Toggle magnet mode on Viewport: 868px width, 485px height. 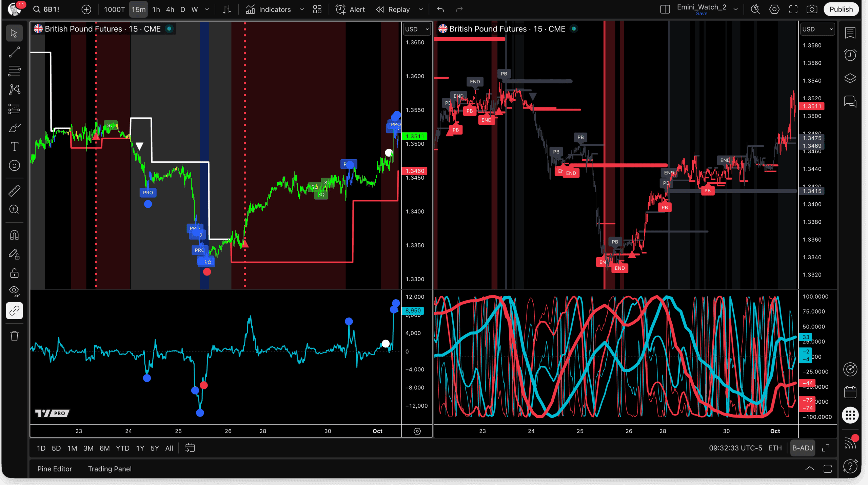[x=14, y=235]
